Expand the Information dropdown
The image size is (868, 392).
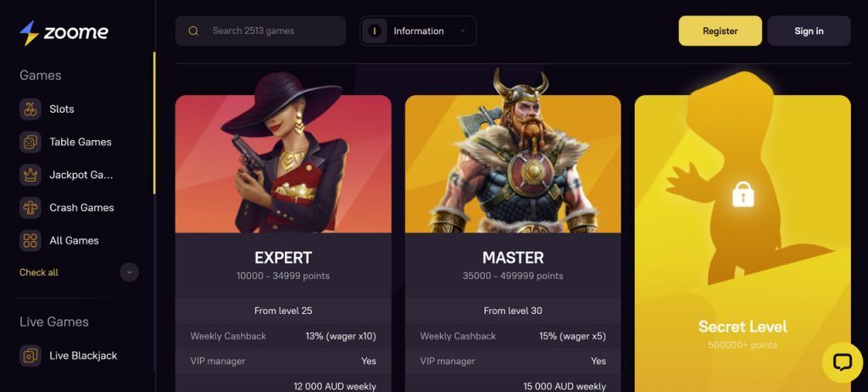click(418, 31)
